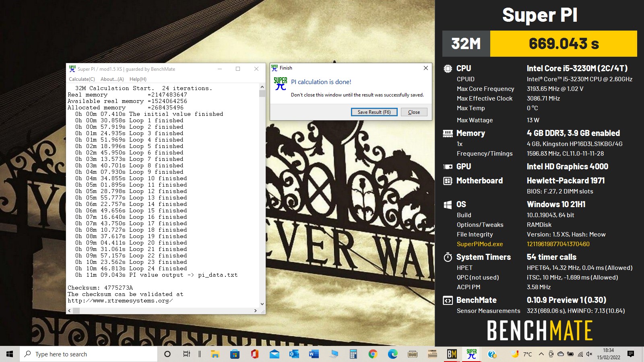Image resolution: width=644 pixels, height=362 pixels.
Task: Open Windows Start menu
Action: click(10, 354)
